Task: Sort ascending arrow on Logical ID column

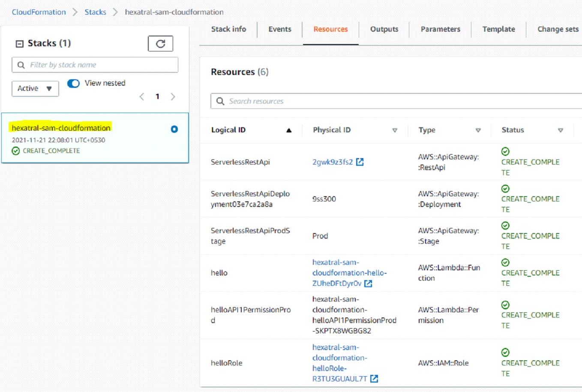Action: tap(289, 130)
